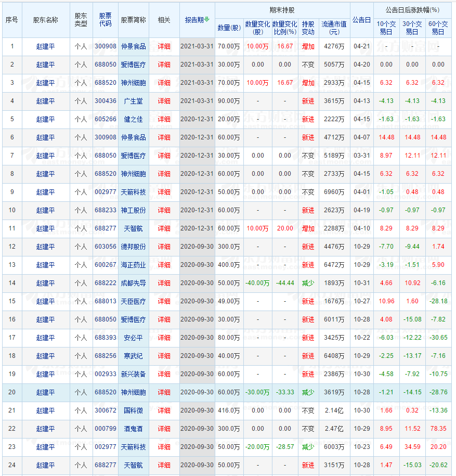The height and width of the screenshot is (476, 456).
Task: Open 天箭科技 stock name in row 23
Action: coord(133,447)
